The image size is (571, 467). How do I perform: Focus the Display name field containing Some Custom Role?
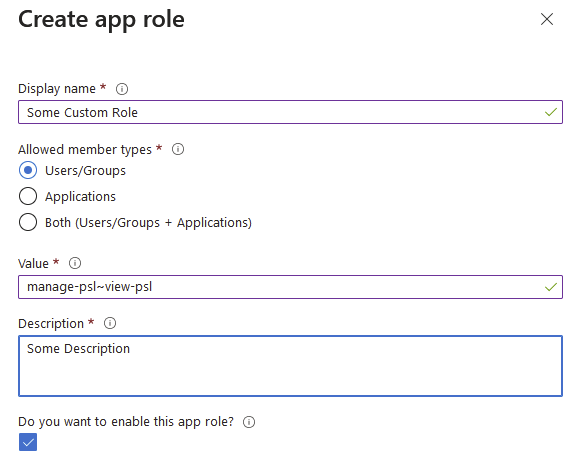click(290, 112)
